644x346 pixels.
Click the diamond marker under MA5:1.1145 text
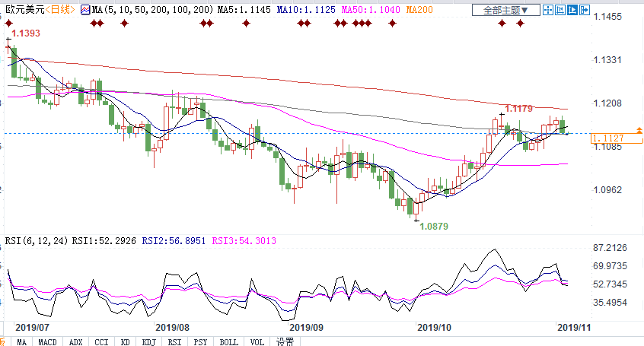(246, 24)
